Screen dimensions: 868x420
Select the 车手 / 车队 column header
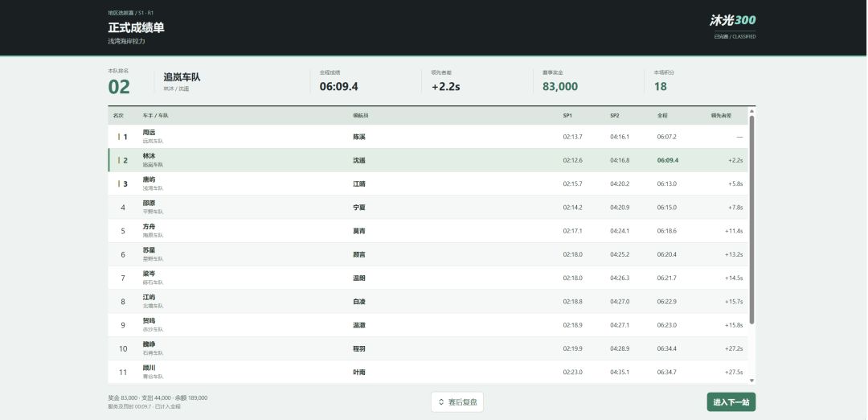coord(155,116)
